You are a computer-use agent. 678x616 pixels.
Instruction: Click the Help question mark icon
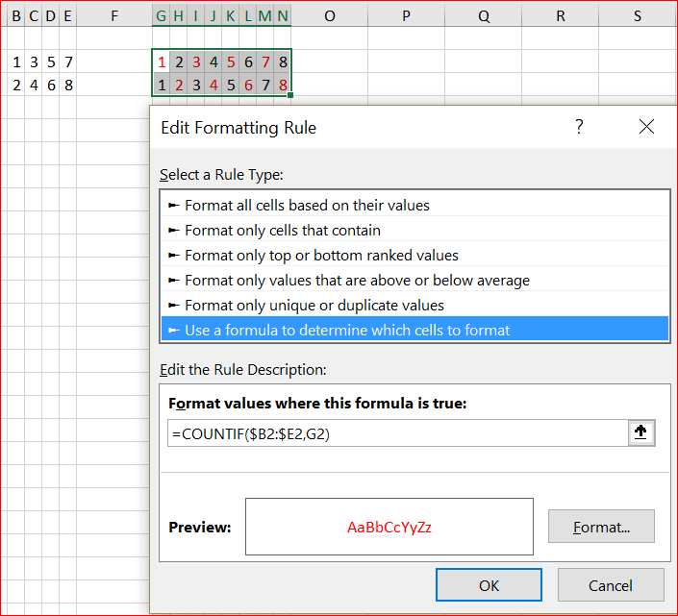point(579,127)
